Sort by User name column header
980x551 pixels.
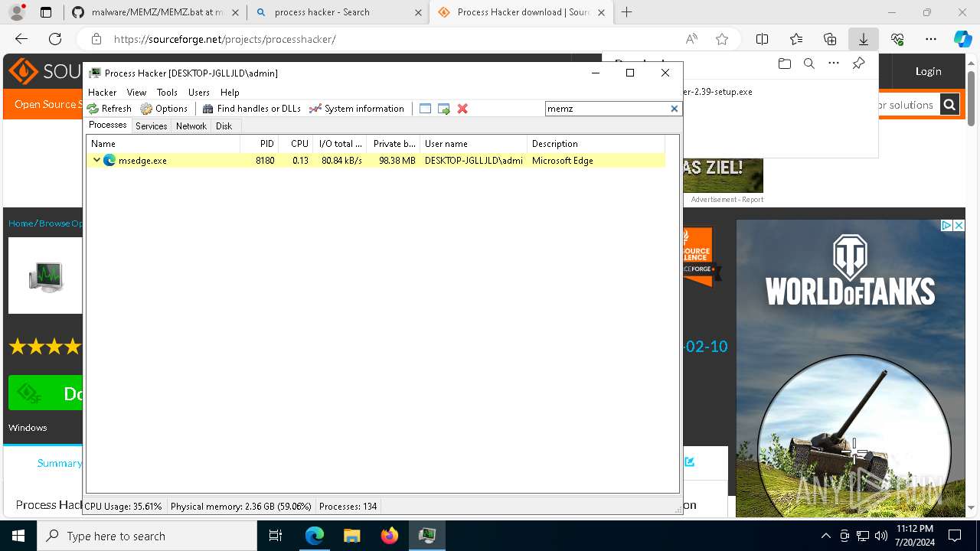pyautogui.click(x=474, y=143)
